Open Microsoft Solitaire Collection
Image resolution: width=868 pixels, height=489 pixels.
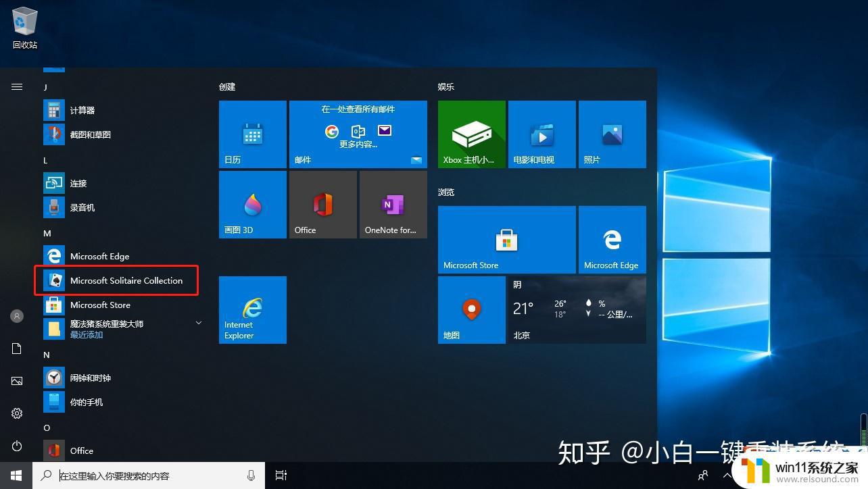point(123,280)
